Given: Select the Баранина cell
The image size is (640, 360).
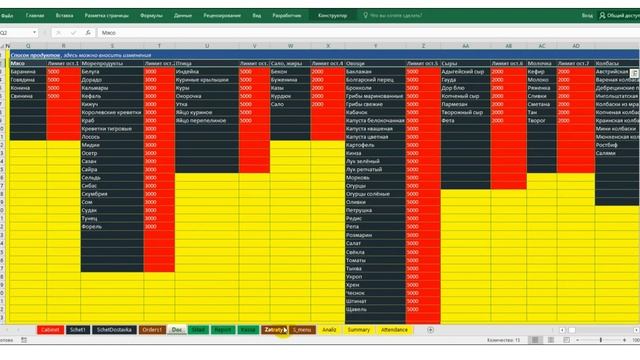Looking at the screenshot, I should (x=28, y=71).
